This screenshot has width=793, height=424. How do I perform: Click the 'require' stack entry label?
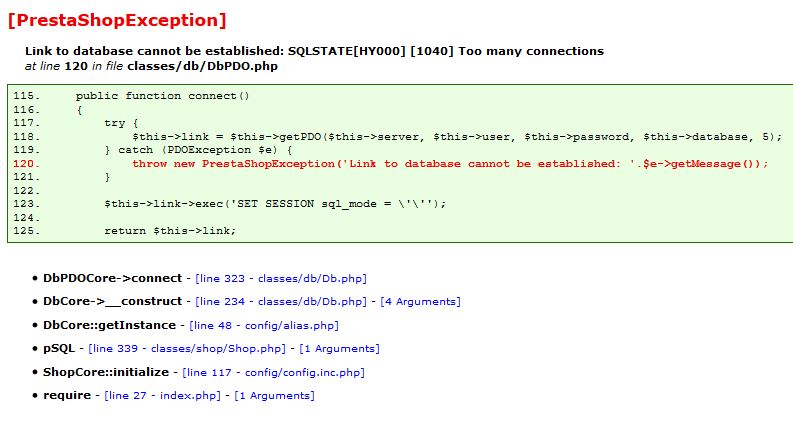click(x=67, y=395)
